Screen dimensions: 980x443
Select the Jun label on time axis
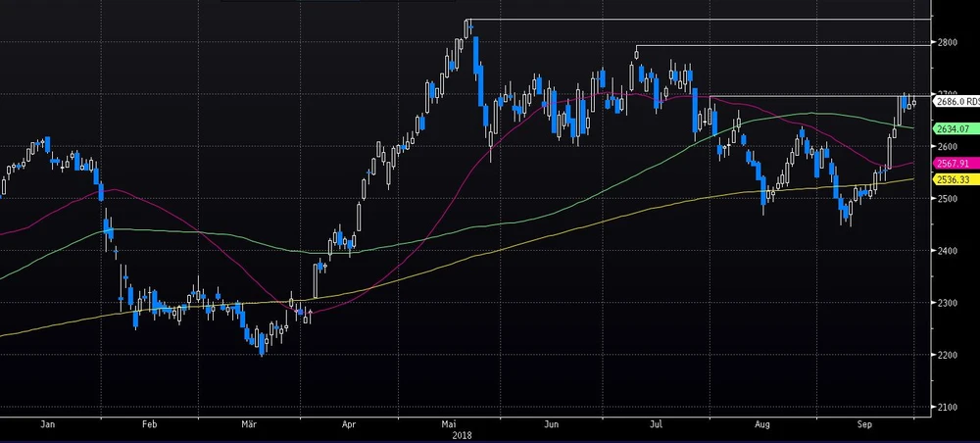click(552, 426)
